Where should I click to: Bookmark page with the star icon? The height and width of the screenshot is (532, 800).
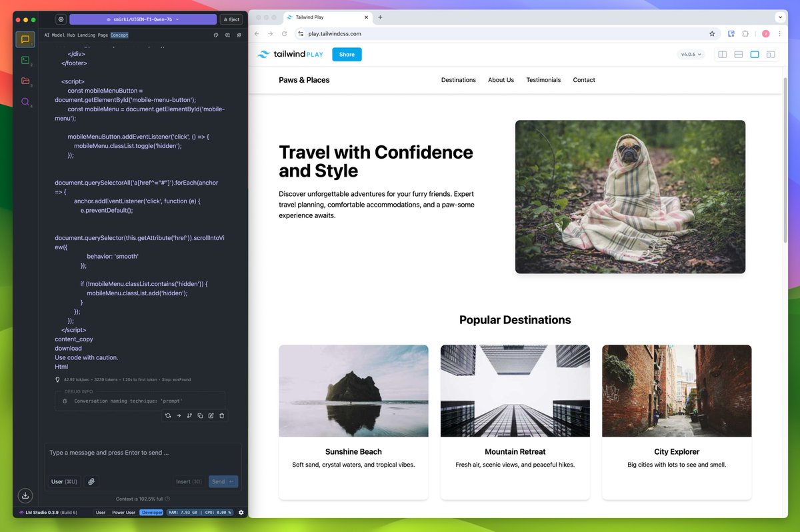click(x=712, y=33)
